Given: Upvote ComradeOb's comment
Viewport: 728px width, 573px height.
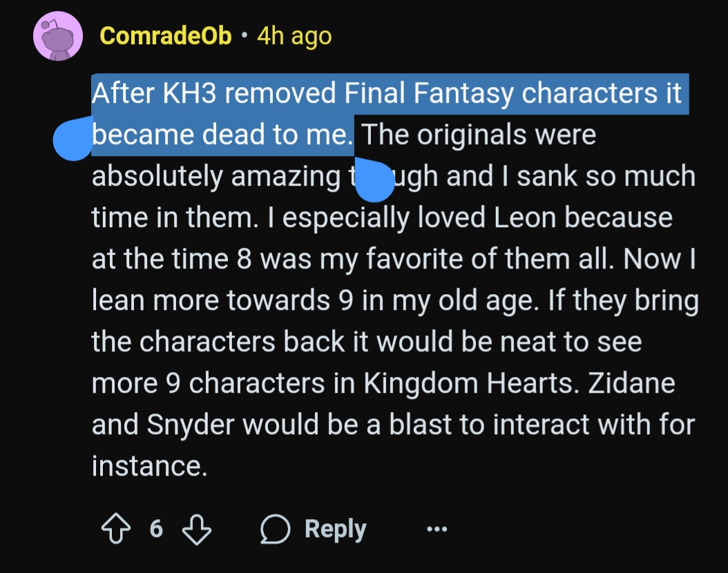Looking at the screenshot, I should point(117,530).
